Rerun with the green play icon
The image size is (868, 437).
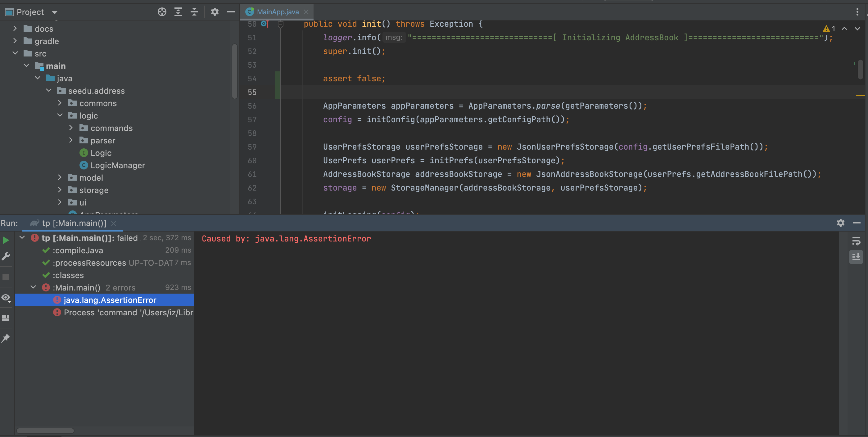6,240
